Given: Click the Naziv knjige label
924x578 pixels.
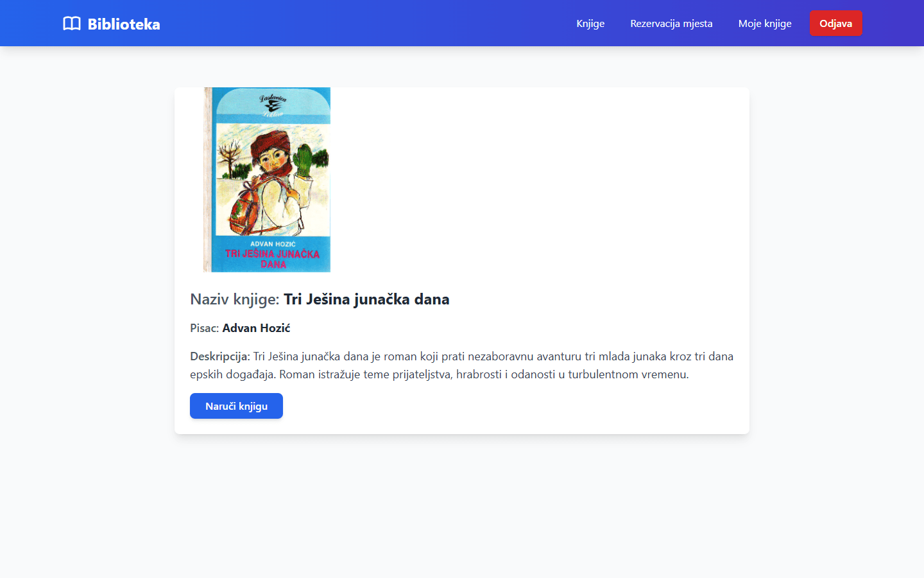Looking at the screenshot, I should pyautogui.click(x=235, y=299).
